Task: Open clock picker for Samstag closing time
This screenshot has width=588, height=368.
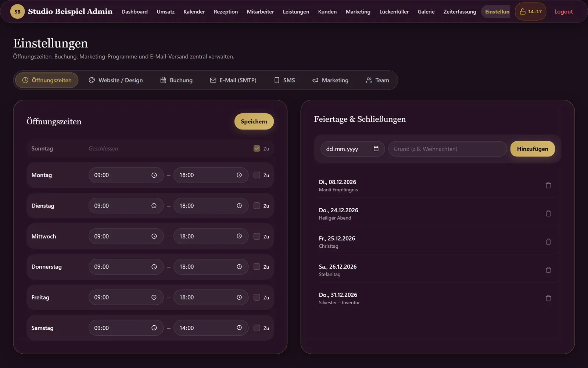Action: pyautogui.click(x=239, y=328)
